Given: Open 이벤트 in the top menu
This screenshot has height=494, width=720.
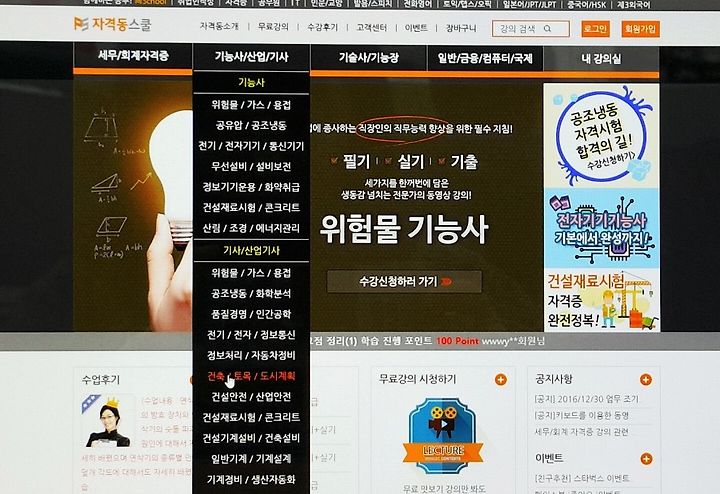Looking at the screenshot, I should (x=416, y=28).
